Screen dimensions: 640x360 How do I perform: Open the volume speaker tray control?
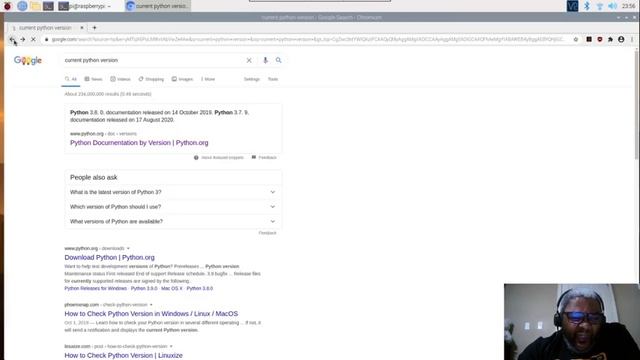pyautogui.click(x=612, y=6)
